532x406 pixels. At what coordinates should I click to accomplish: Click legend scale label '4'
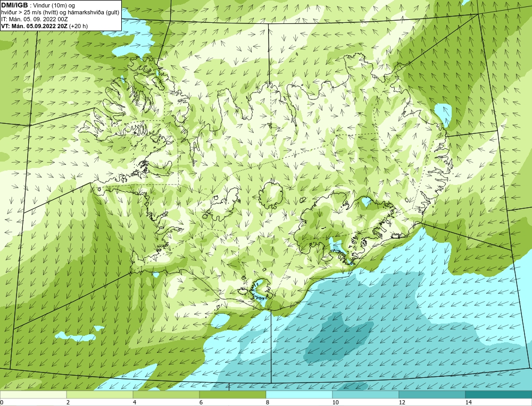pyautogui.click(x=135, y=402)
